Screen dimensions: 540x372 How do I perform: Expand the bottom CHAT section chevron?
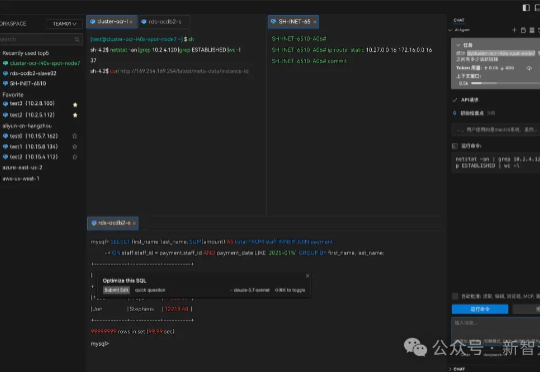(450, 369)
